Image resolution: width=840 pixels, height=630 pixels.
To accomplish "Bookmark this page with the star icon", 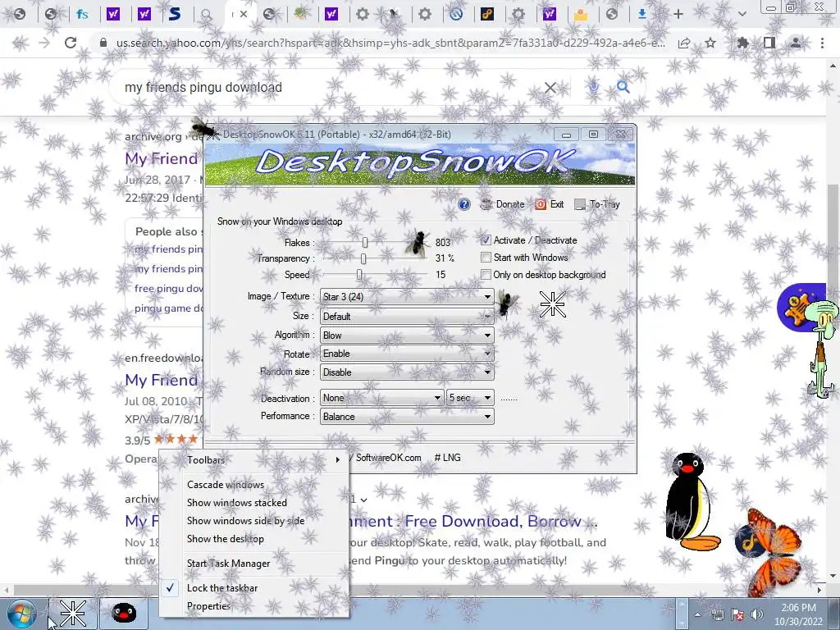I will 710,43.
